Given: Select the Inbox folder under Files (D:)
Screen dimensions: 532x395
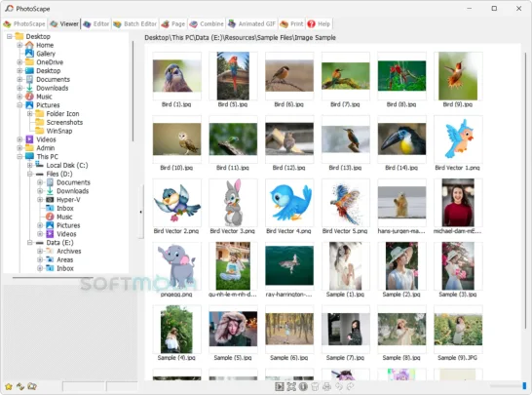Looking at the screenshot, I should click(65, 208).
